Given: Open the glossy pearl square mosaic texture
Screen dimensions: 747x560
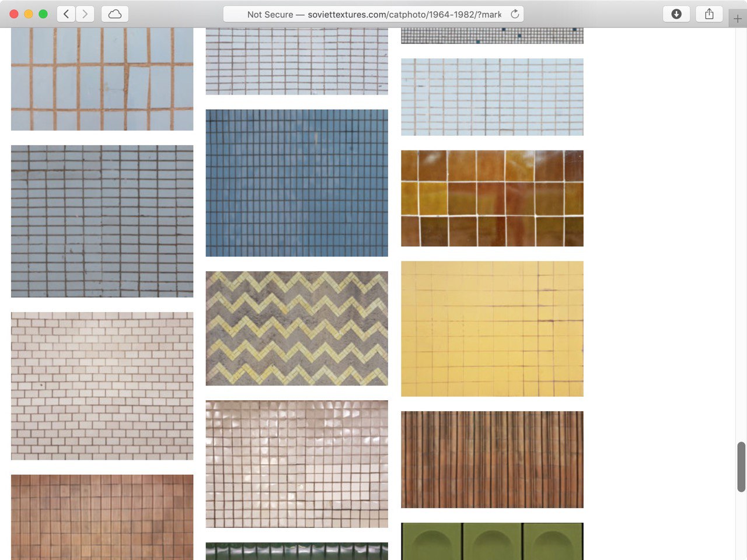Looking at the screenshot, I should (296, 464).
